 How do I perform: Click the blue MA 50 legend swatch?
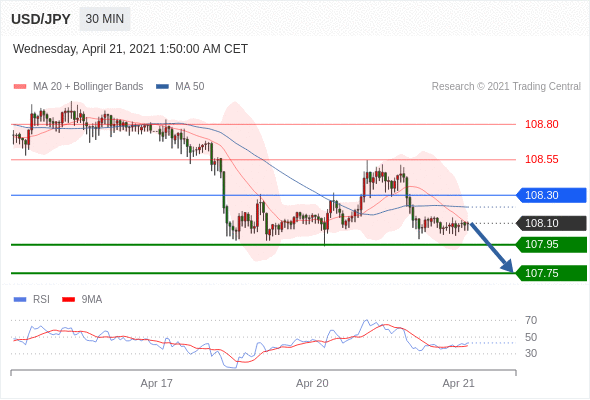pyautogui.click(x=162, y=87)
